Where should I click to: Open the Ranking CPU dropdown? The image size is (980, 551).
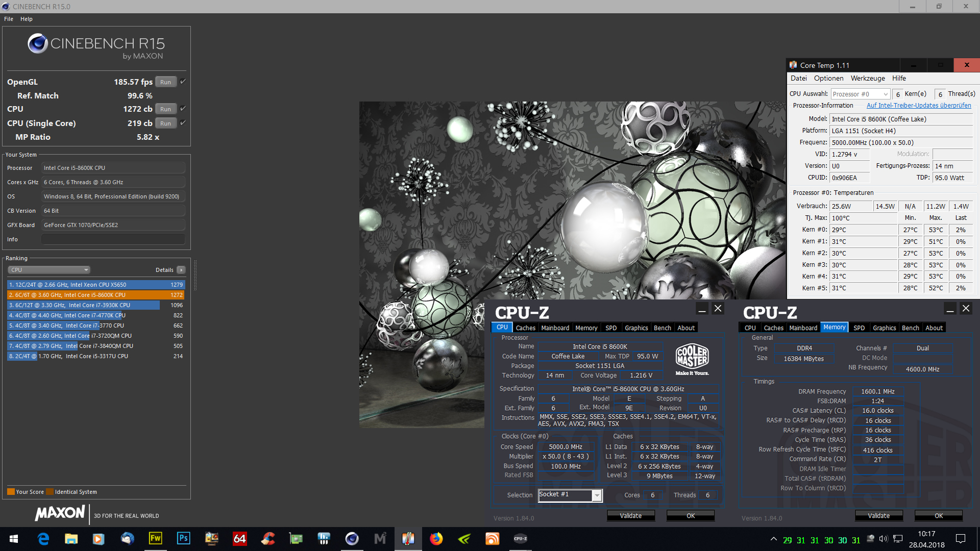pyautogui.click(x=49, y=270)
